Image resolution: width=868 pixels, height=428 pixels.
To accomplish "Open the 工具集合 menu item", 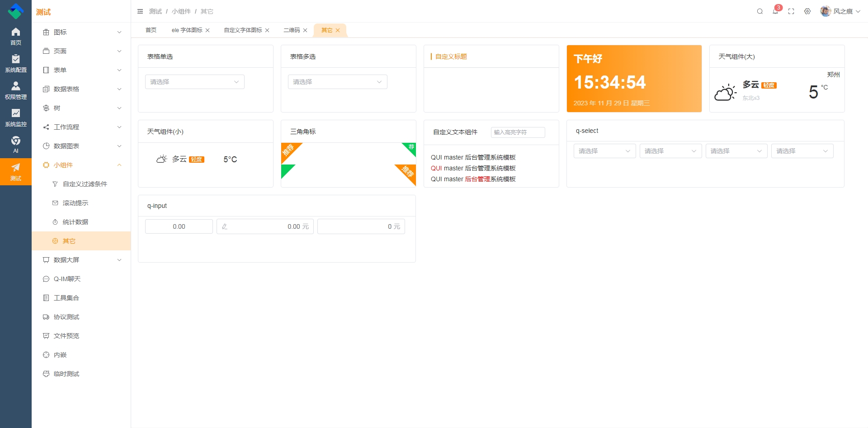I will click(x=81, y=298).
